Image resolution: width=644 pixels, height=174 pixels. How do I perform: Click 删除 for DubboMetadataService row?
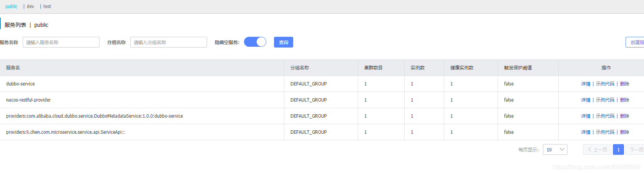(x=625, y=116)
